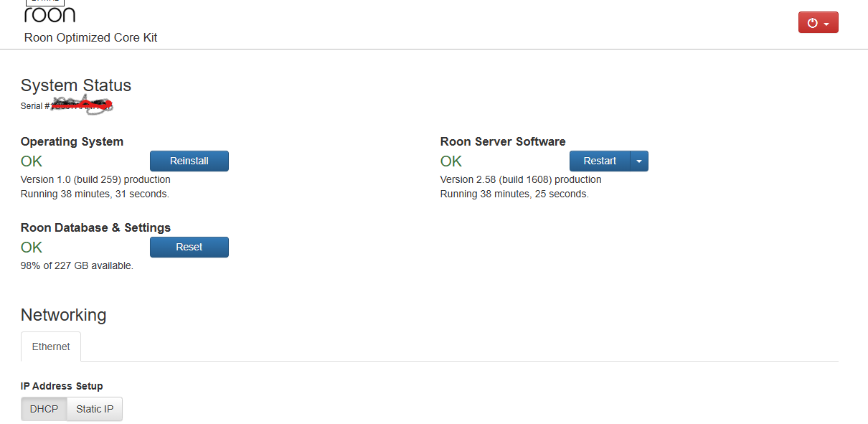868x424 pixels.
Task: Click the Roon Optimized Core Kit title
Action: pyautogui.click(x=90, y=37)
